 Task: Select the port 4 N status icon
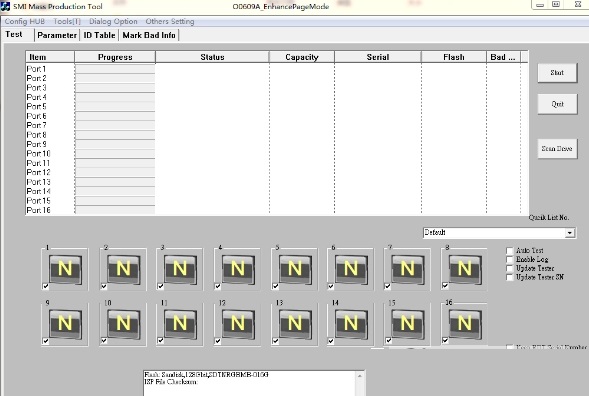click(x=238, y=269)
